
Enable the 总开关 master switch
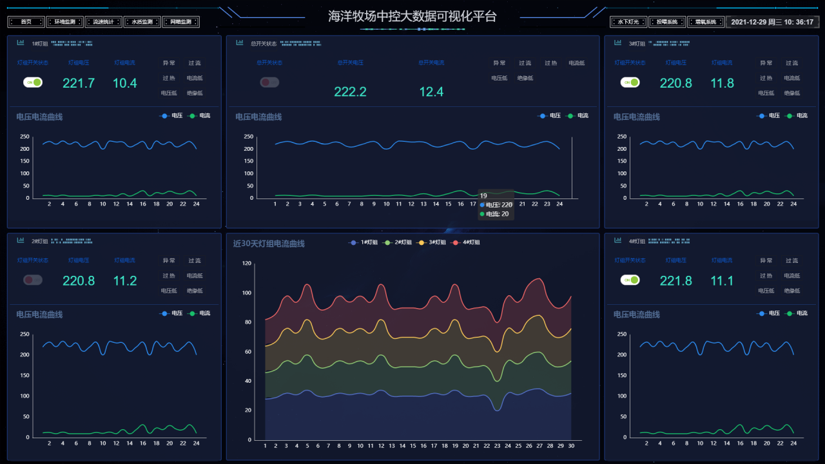tap(269, 82)
